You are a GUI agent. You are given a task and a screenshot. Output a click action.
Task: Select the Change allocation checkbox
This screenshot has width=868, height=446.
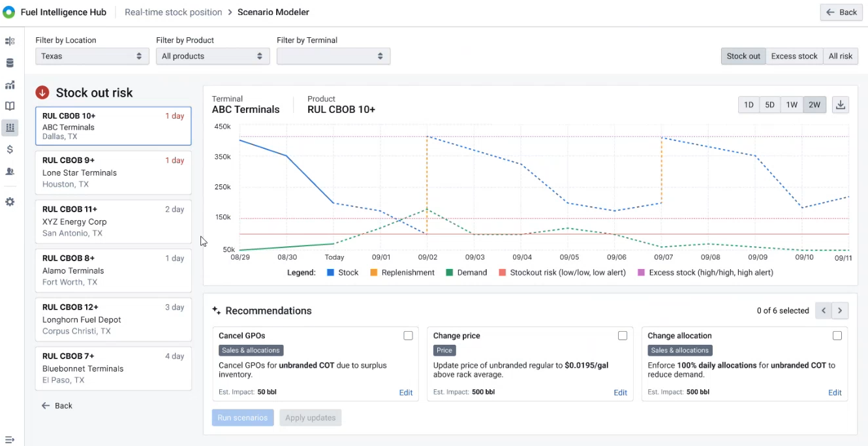[x=837, y=336]
